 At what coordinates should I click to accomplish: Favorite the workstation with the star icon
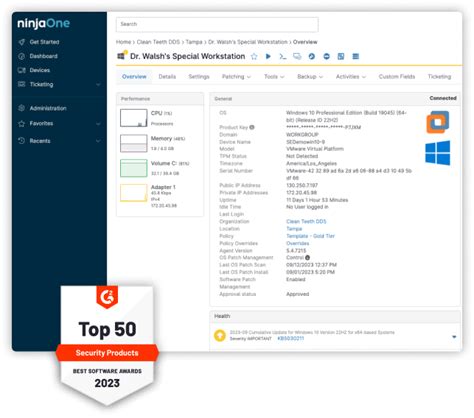point(254,56)
